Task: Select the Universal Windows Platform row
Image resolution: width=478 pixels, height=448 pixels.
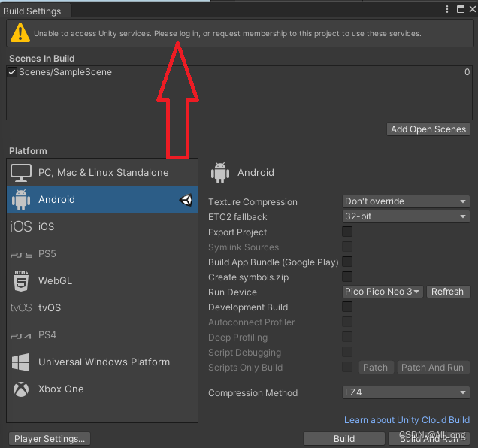Action: 102,362
